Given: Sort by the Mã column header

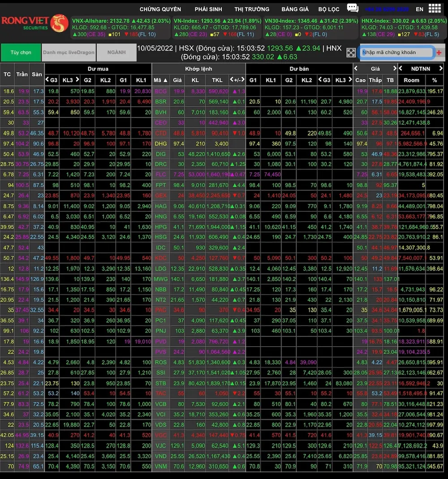Looking at the screenshot, I should 160,80.
